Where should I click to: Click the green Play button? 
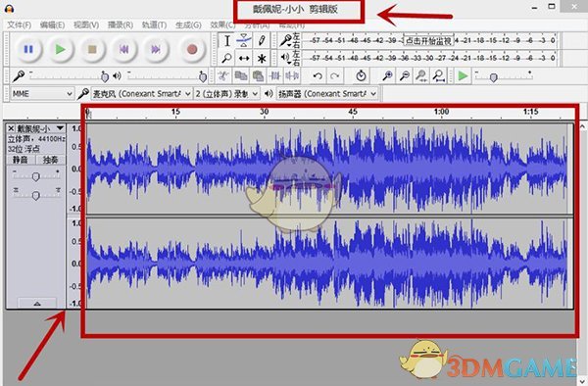click(x=61, y=49)
